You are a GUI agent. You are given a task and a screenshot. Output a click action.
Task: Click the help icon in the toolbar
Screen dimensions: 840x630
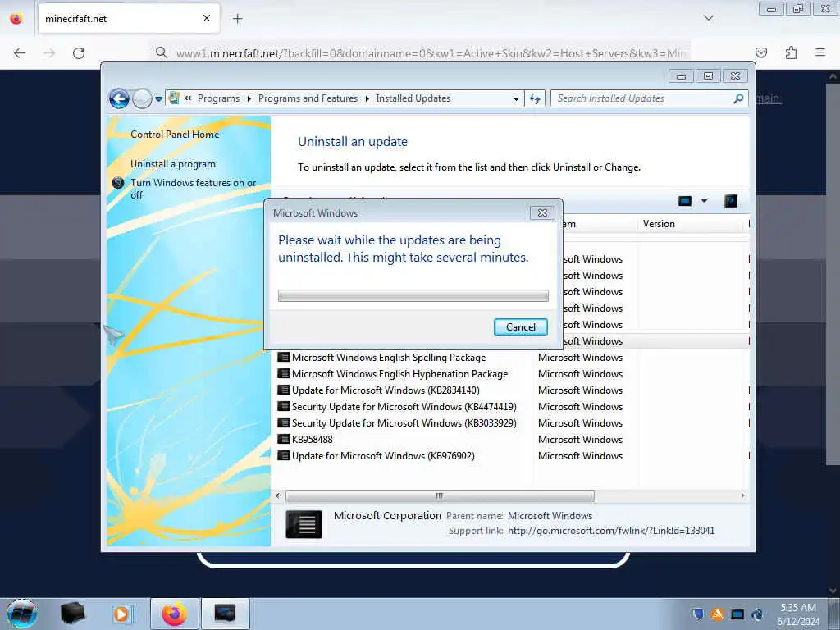tap(731, 201)
